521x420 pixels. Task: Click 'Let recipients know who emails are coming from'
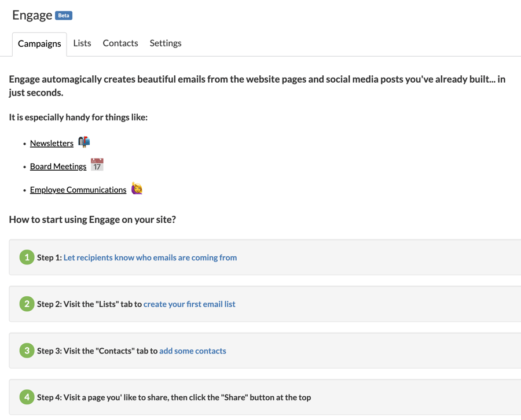(x=150, y=257)
